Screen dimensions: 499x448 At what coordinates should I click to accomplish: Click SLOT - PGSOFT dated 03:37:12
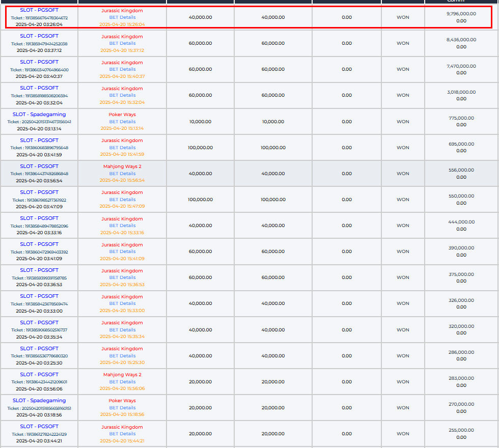point(39,36)
